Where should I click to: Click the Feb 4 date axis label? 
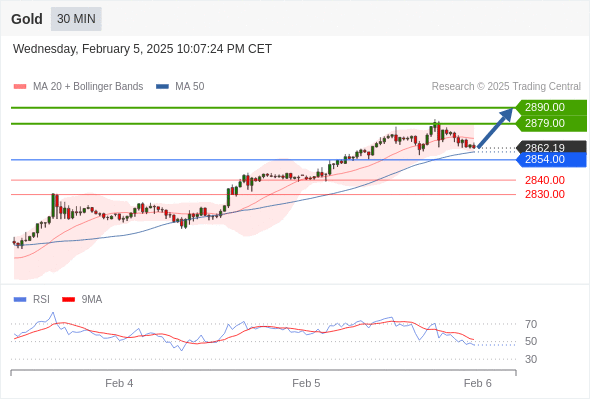tap(119, 383)
